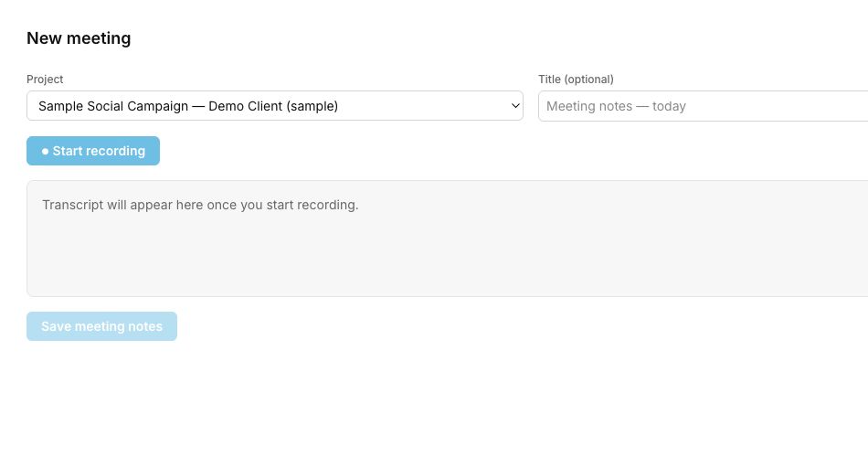Click the 'New meeting' heading
The image size is (868, 457).
(79, 38)
